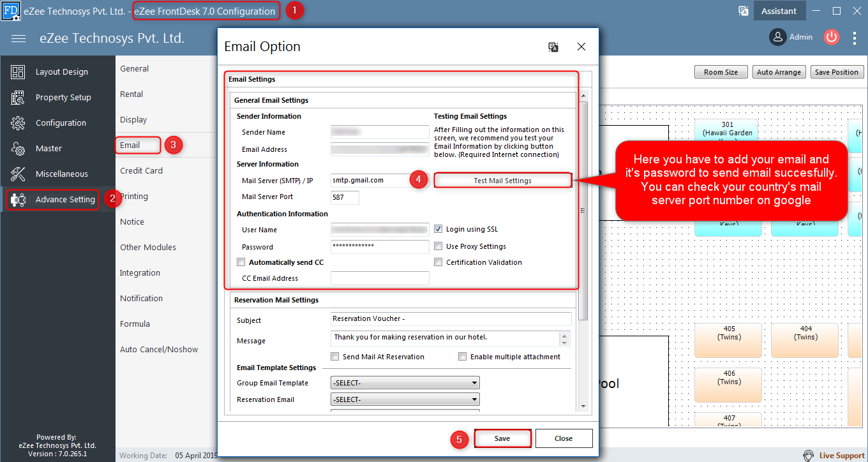
Task: Click the reservation Message text box
Action: 445,338
